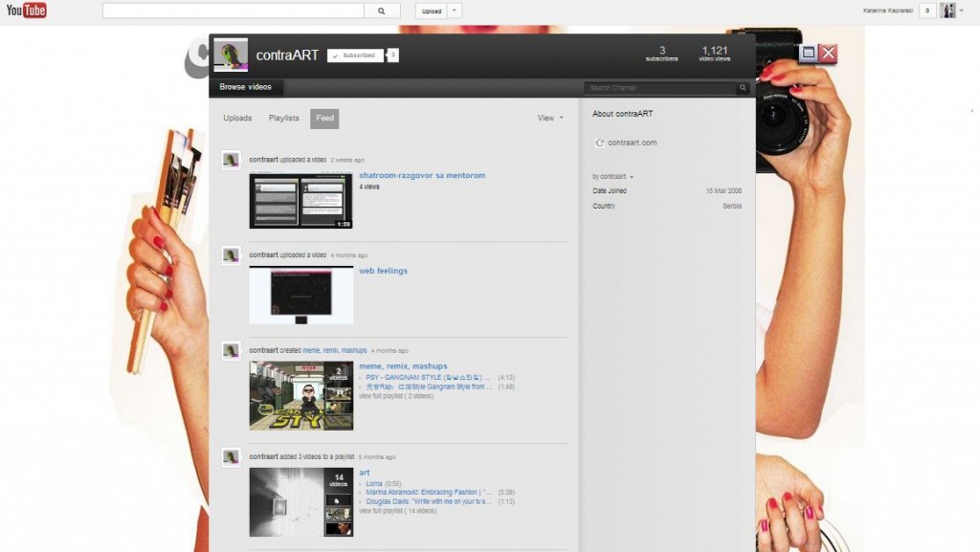The height and width of the screenshot is (552, 980).
Task: Open 'Marina Abramović: Embracing Fashion' entry
Action: pos(429,493)
